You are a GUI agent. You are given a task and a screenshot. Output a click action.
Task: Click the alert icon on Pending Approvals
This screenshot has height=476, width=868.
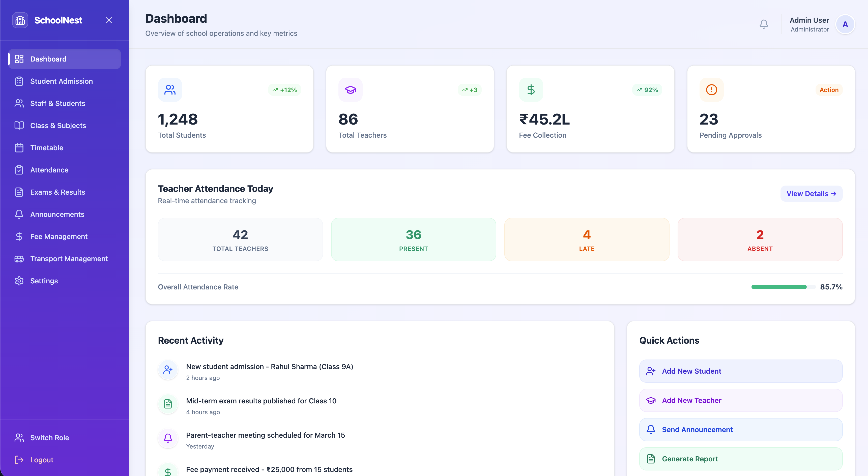[711, 90]
